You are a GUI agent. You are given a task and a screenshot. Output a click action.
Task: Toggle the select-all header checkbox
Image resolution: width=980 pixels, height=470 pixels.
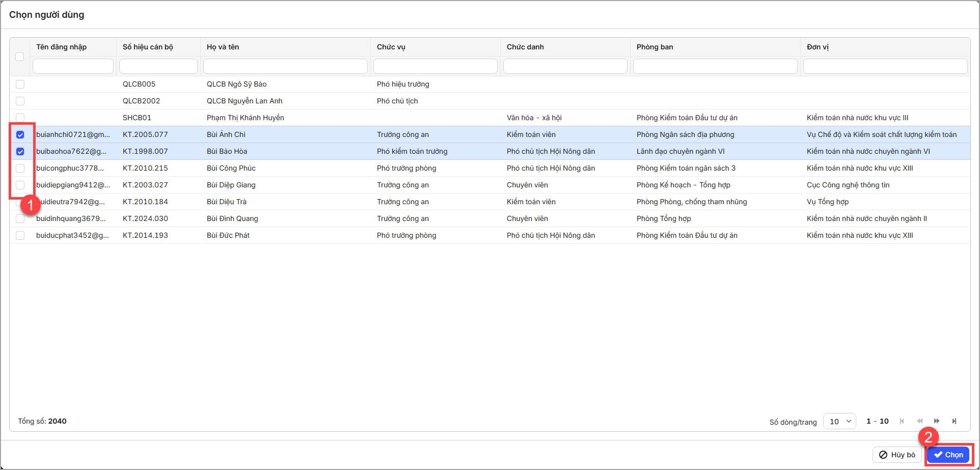coord(20,57)
